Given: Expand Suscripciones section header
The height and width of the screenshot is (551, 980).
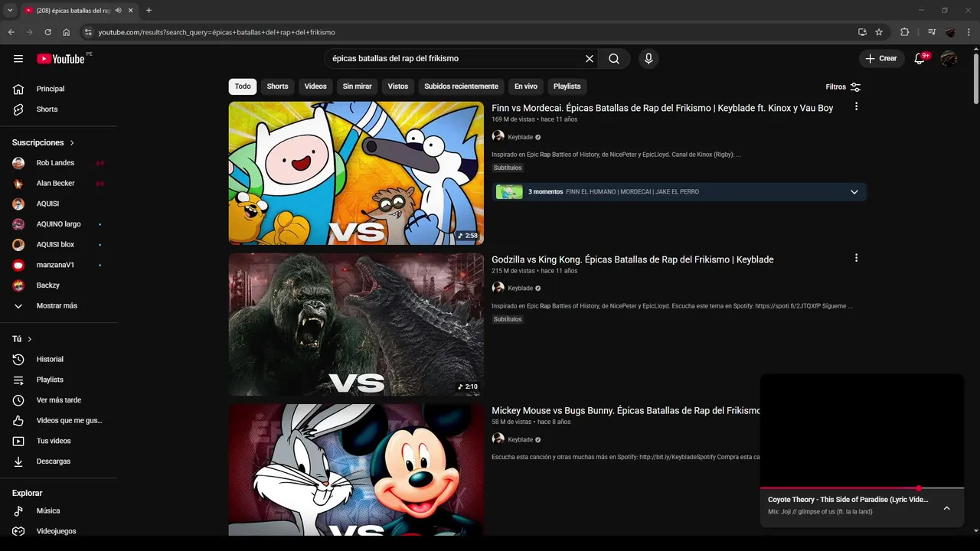Looking at the screenshot, I should coord(44,143).
